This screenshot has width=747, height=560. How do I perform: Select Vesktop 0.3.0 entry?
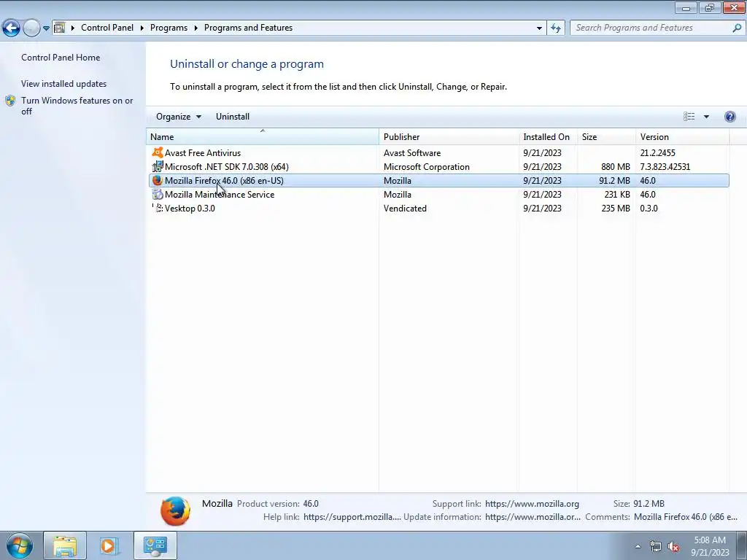point(190,208)
